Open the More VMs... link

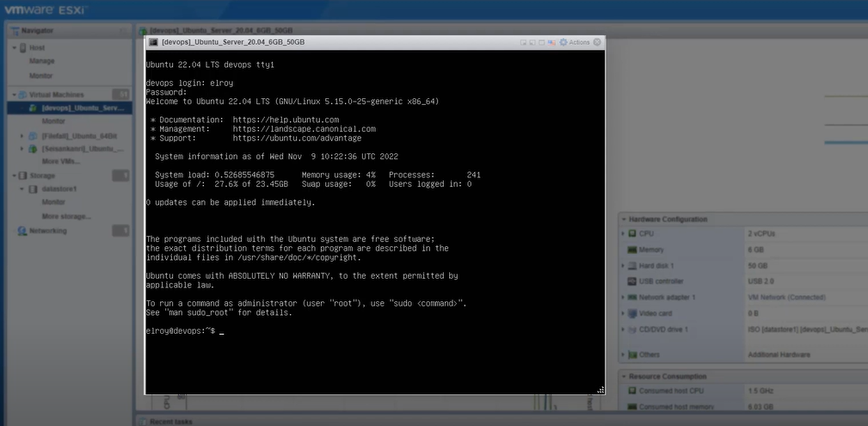[61, 161]
